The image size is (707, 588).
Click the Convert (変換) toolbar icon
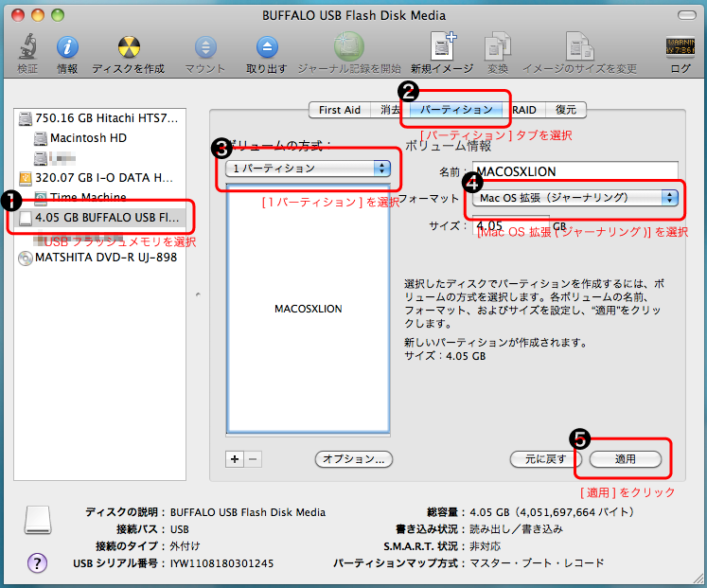point(498,46)
